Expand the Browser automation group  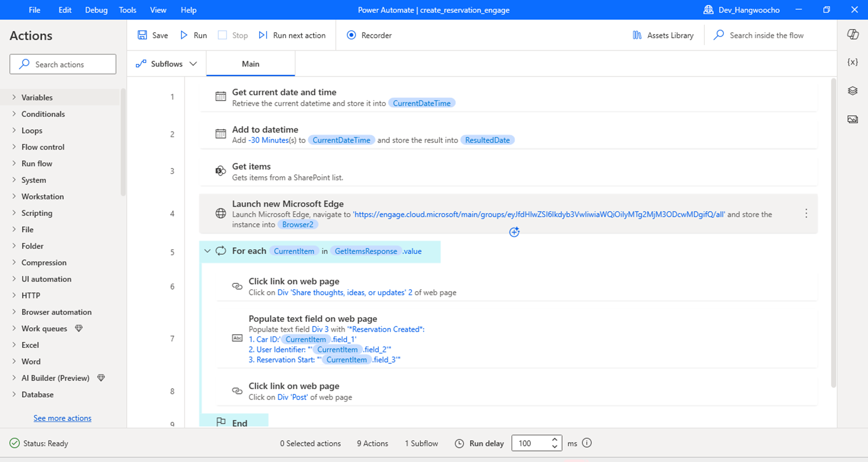[14, 311]
